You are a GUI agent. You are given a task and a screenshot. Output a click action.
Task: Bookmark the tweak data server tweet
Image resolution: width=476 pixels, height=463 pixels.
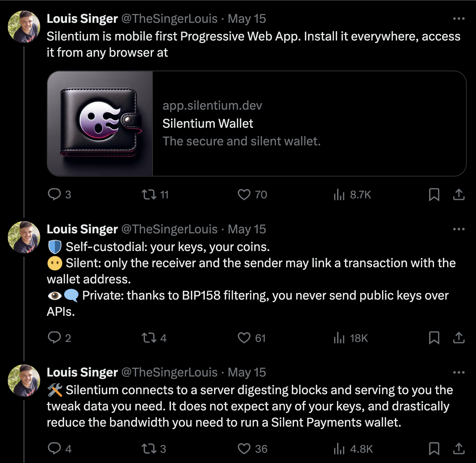tap(434, 449)
